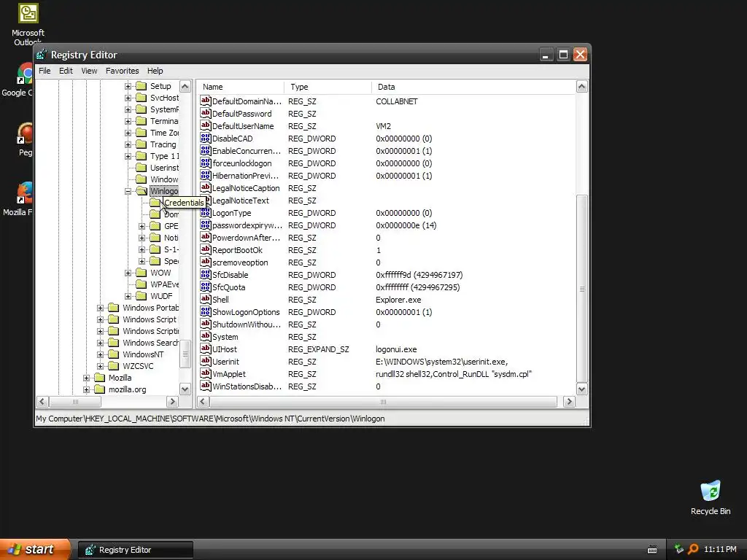This screenshot has height=560, width=747.
Task: Click the taskbar clock showing 11:11 PM
Action: coord(720,549)
